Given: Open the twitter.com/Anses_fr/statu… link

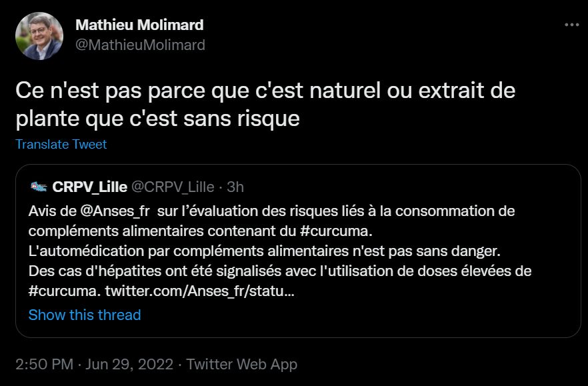Looking at the screenshot, I should pos(200,291).
